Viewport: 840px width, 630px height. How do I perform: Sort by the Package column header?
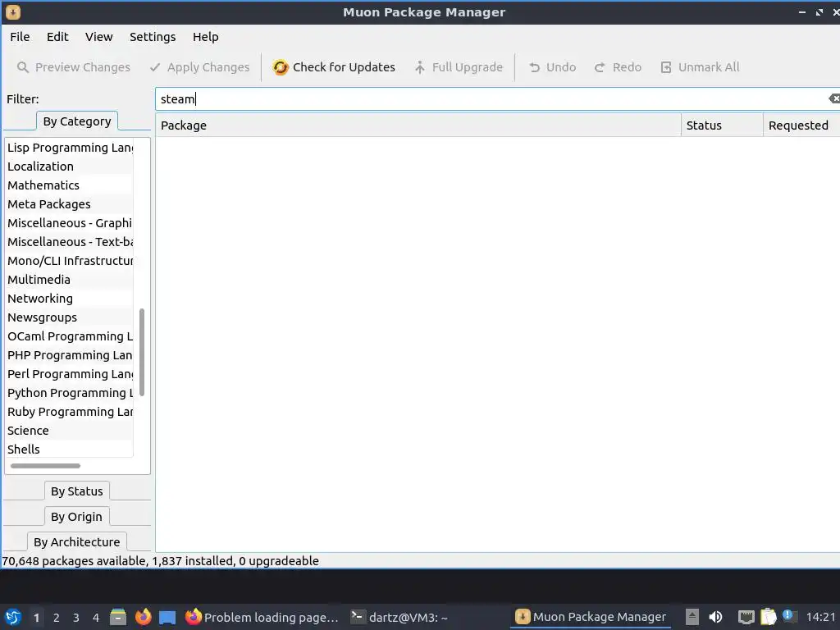(418, 126)
